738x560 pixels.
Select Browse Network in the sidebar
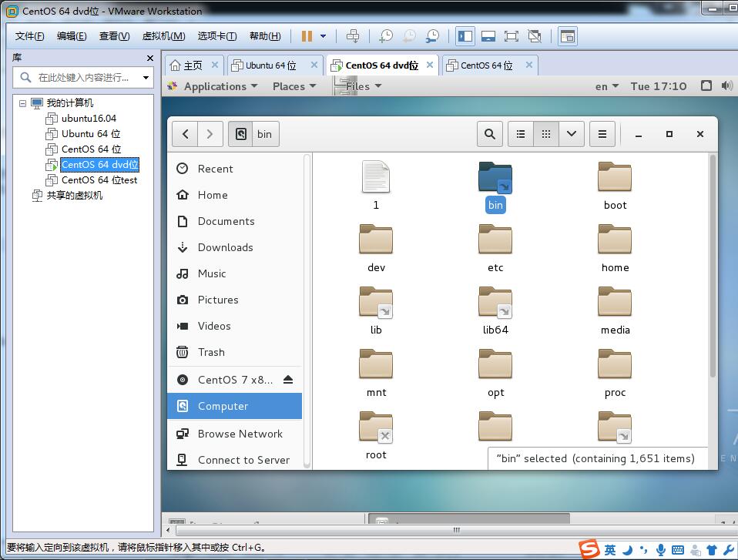click(x=234, y=434)
